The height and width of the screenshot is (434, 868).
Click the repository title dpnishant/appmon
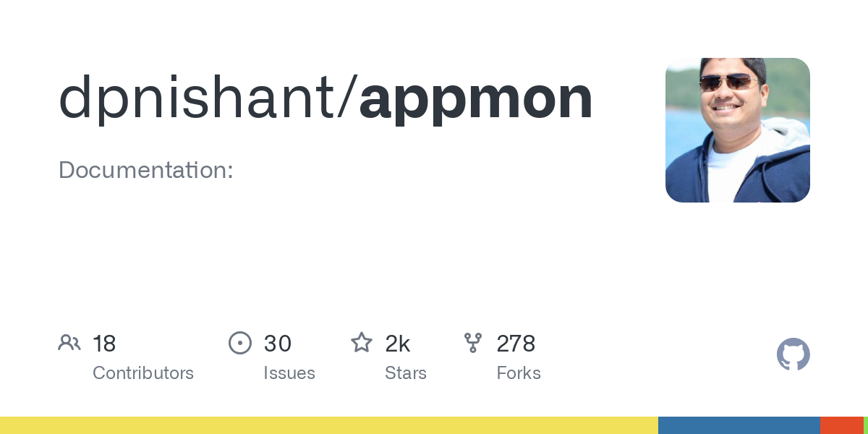[x=325, y=98]
